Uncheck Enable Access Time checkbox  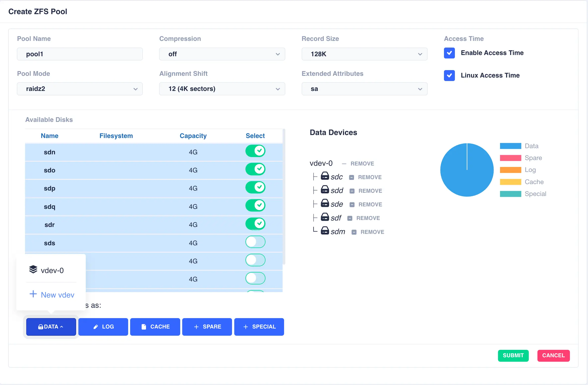[x=449, y=53]
